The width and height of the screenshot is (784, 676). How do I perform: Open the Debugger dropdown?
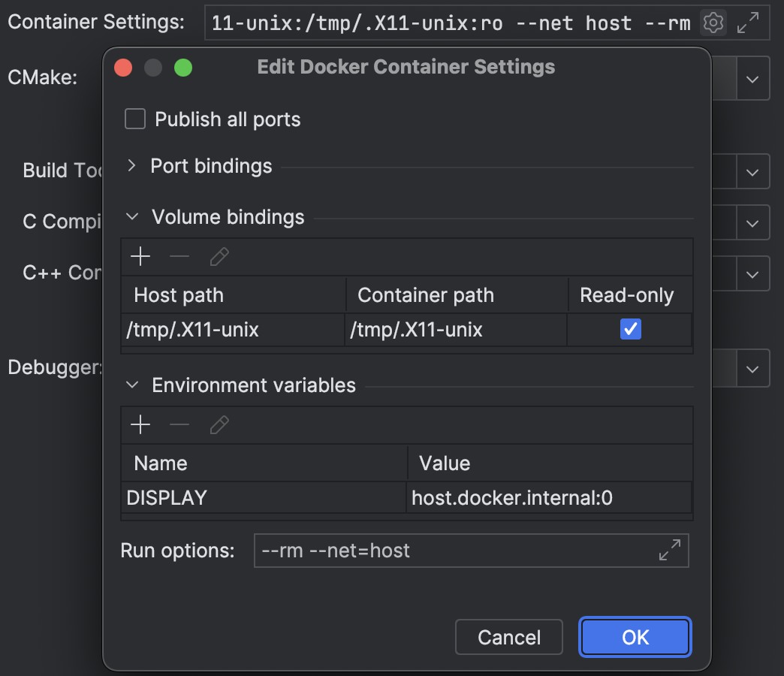(x=752, y=368)
